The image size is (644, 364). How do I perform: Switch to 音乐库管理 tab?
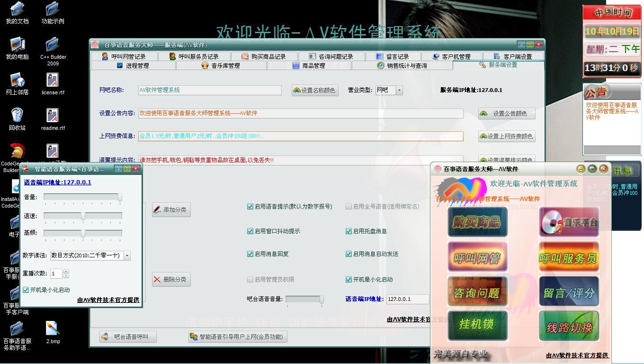tap(221, 66)
